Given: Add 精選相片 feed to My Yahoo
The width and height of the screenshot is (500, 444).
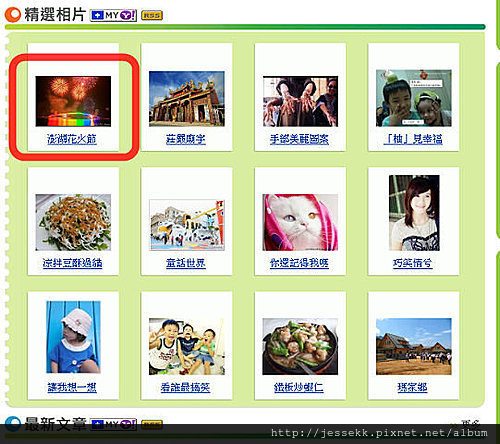Looking at the screenshot, I should click(113, 15).
